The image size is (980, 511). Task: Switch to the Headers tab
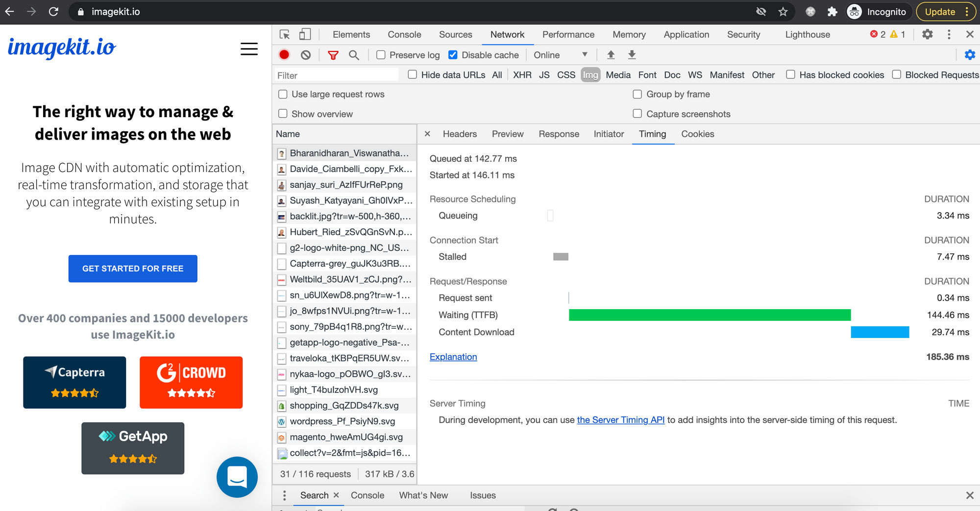[x=459, y=134]
